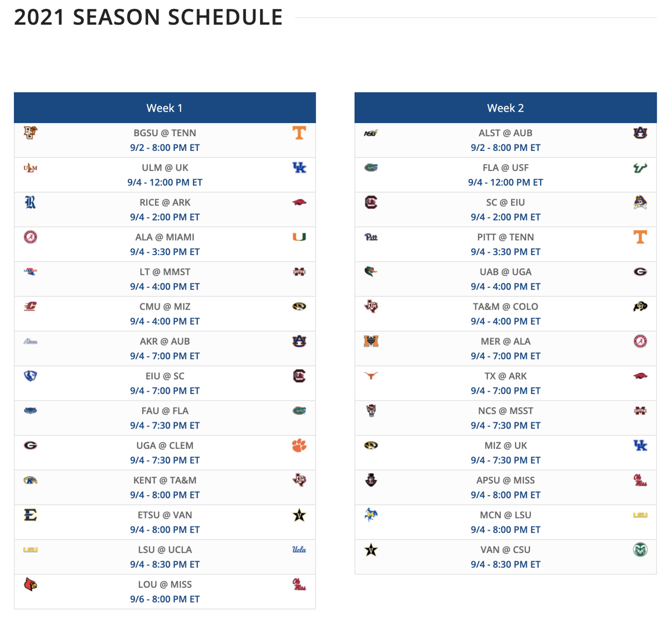The width and height of the screenshot is (672, 619).
Task: Click the USF Bulls logo
Action: [x=640, y=168]
